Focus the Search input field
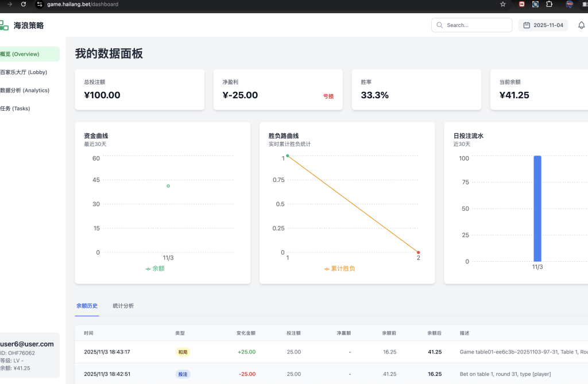This screenshot has width=588, height=384. 477,25
